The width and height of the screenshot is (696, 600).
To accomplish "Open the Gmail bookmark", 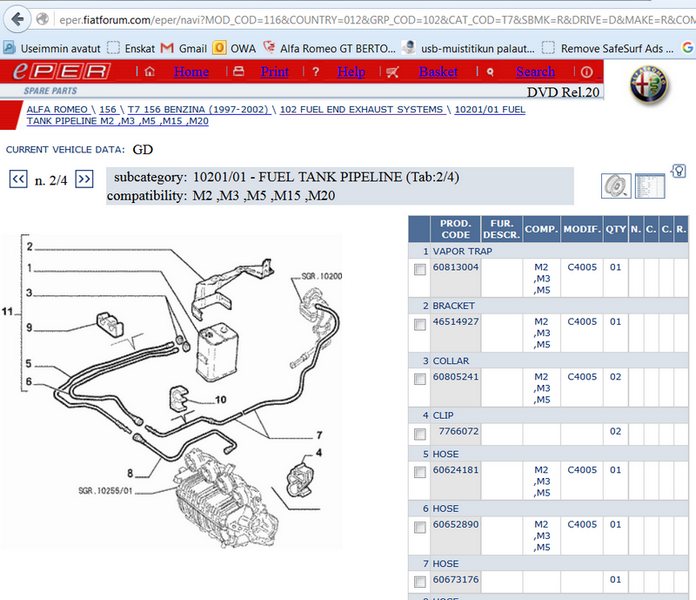I will click(184, 47).
